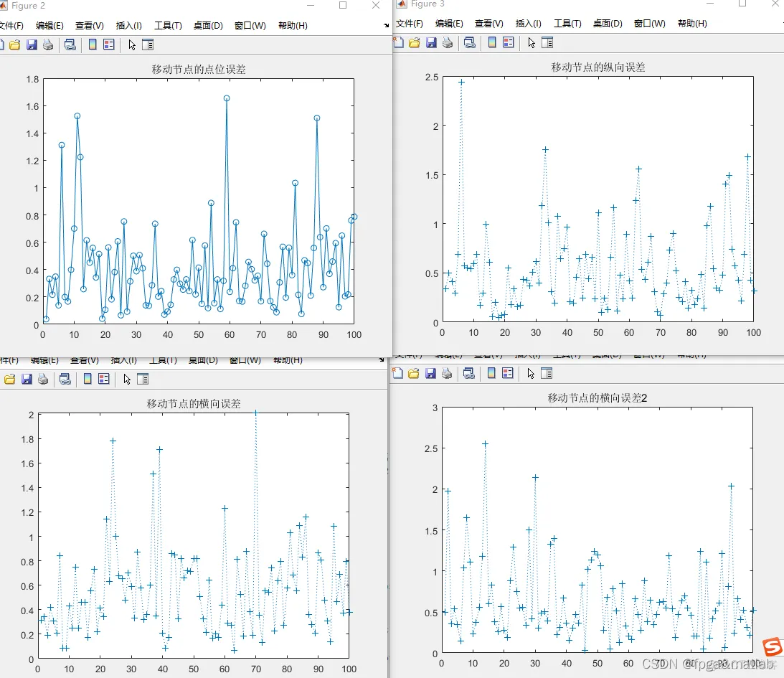Save icon in 横向误差 figure toolbar

coord(27,380)
